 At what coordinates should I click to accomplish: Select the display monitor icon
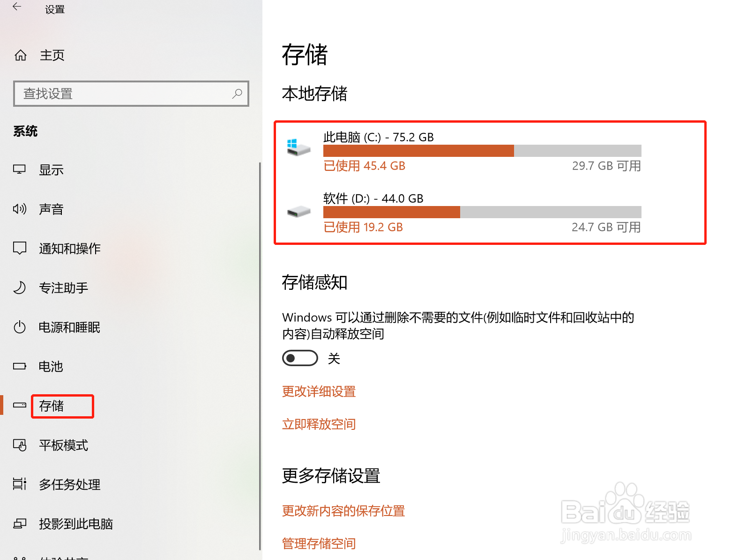(19, 169)
